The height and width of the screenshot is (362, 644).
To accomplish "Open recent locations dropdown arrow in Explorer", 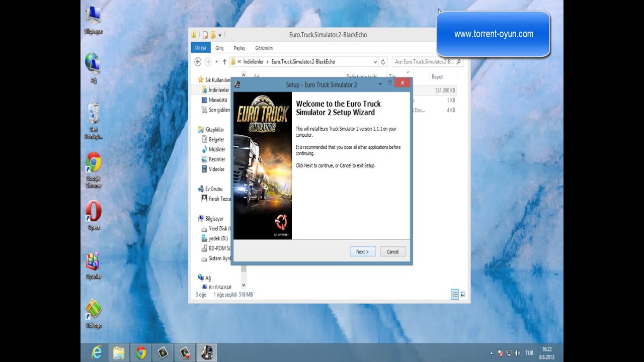I will (x=216, y=62).
